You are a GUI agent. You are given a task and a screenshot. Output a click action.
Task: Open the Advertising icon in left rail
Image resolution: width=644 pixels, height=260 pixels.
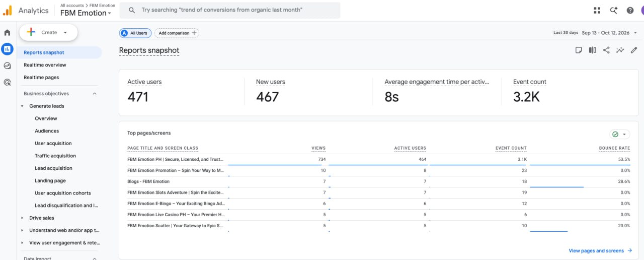point(7,82)
